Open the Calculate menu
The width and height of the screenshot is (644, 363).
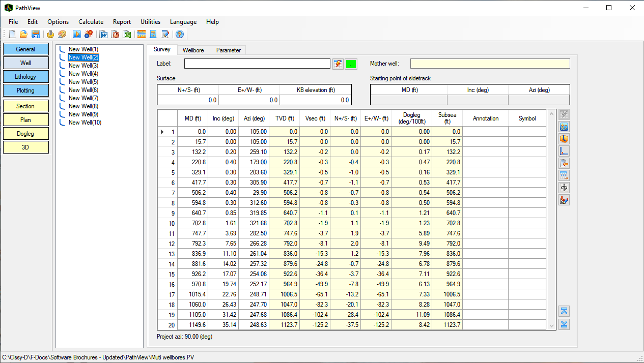pos(91,22)
